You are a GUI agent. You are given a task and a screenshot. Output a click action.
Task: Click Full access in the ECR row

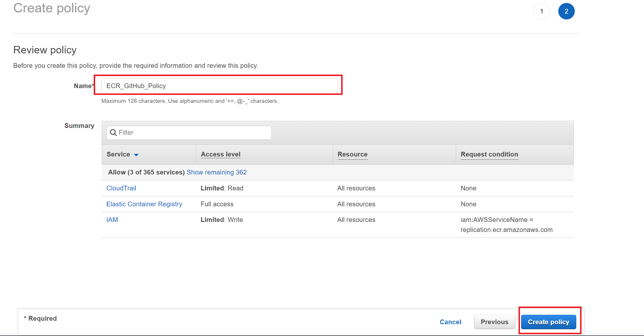coord(217,204)
